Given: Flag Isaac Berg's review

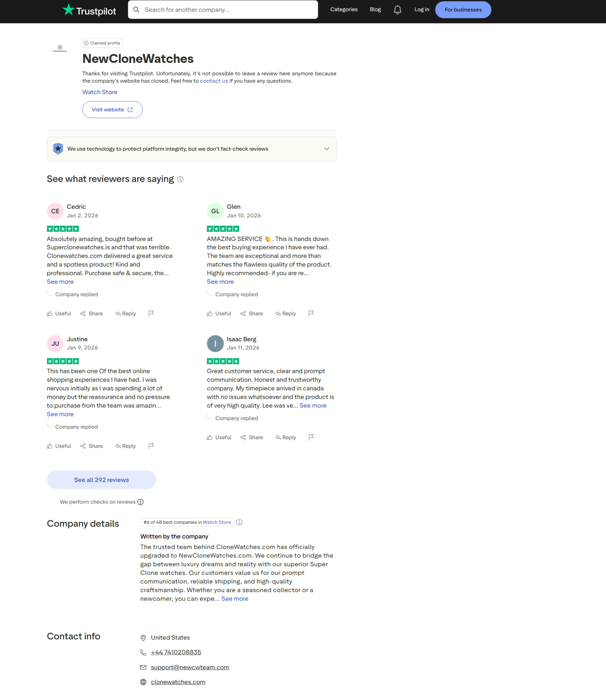Looking at the screenshot, I should point(311,437).
